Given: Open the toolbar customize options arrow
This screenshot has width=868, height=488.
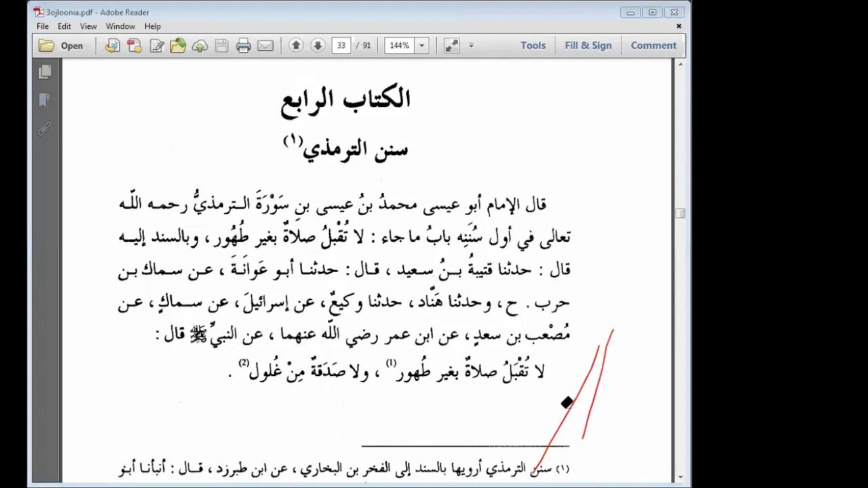Looking at the screenshot, I should [x=471, y=45].
